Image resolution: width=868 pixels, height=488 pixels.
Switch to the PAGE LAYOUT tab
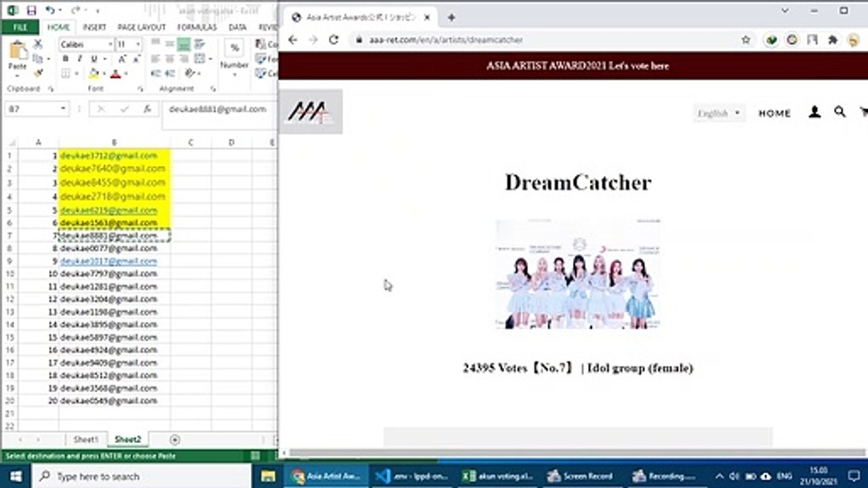tap(142, 27)
